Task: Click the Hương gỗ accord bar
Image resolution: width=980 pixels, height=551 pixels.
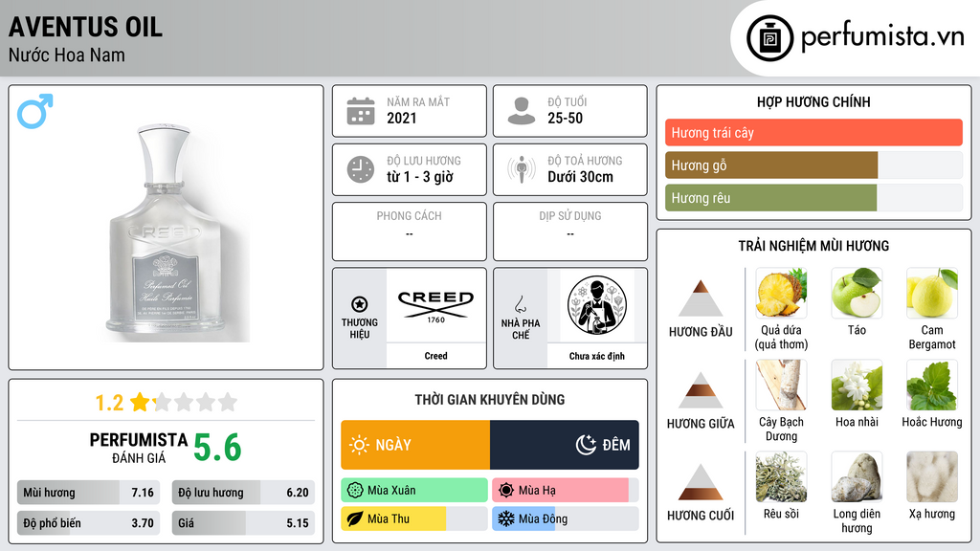Action: coord(813,165)
